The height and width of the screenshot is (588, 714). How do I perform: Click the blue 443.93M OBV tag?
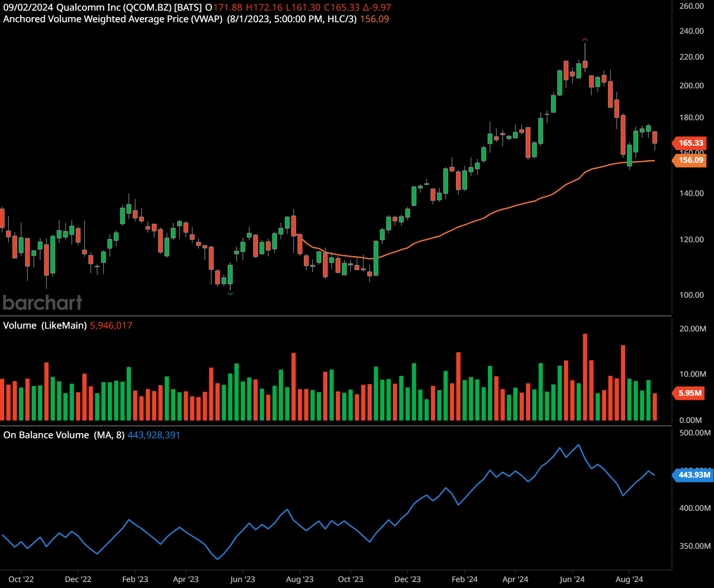693,475
